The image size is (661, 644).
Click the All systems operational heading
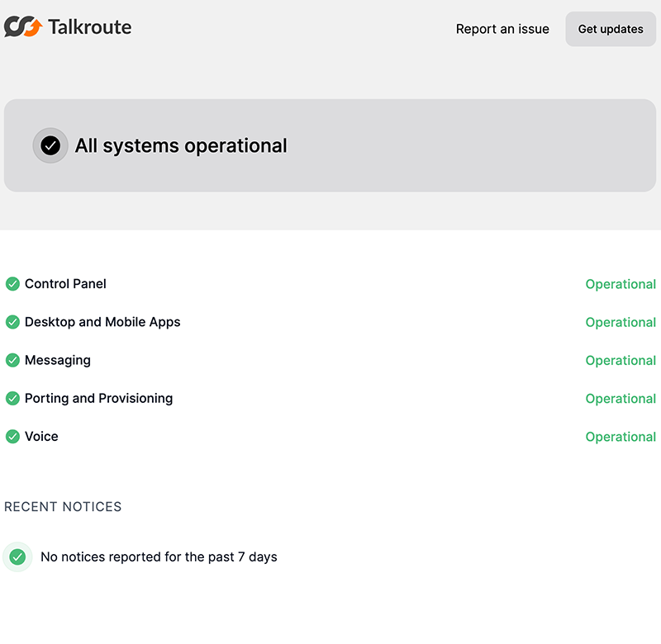coord(181,146)
